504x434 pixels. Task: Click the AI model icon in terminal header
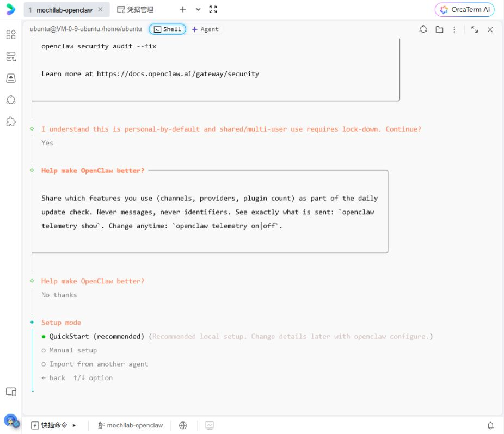(423, 29)
